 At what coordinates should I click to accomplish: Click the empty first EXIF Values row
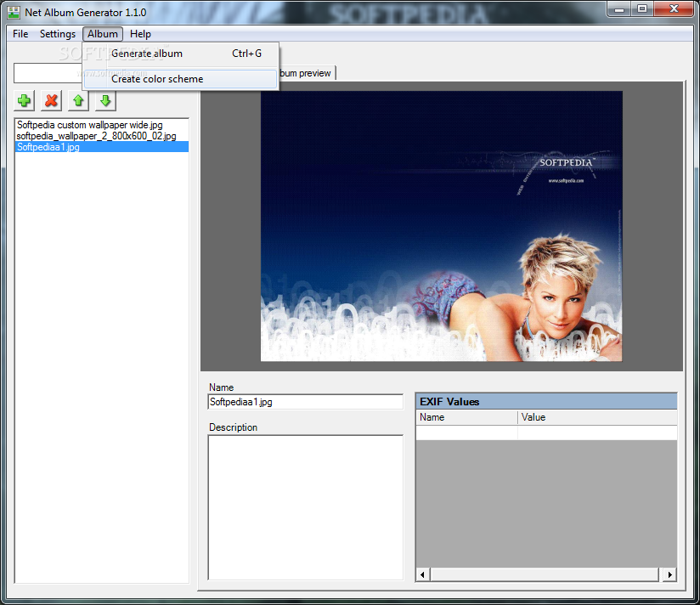pyautogui.click(x=546, y=433)
